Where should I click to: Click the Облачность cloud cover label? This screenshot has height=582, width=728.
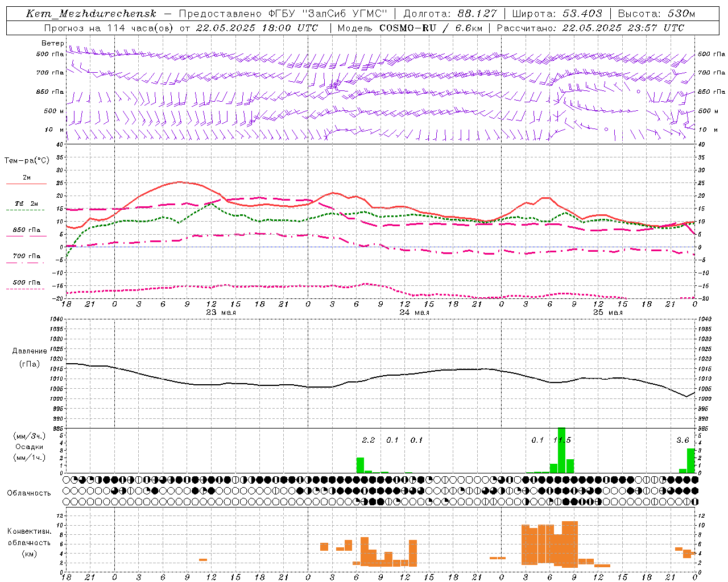point(29,493)
